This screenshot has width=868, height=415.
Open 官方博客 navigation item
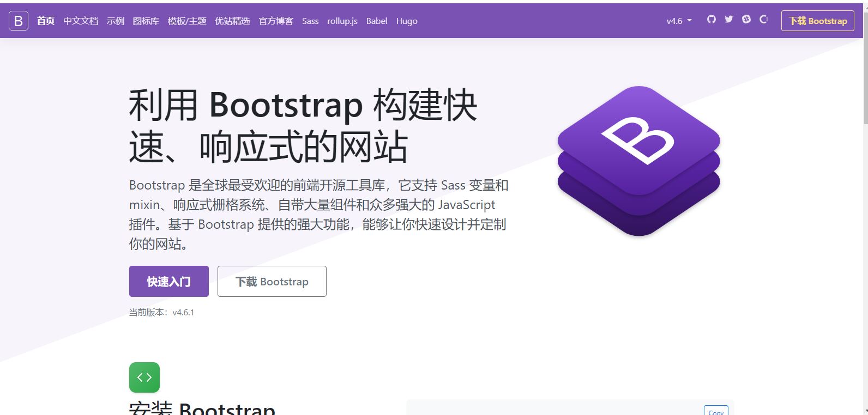pyautogui.click(x=276, y=21)
